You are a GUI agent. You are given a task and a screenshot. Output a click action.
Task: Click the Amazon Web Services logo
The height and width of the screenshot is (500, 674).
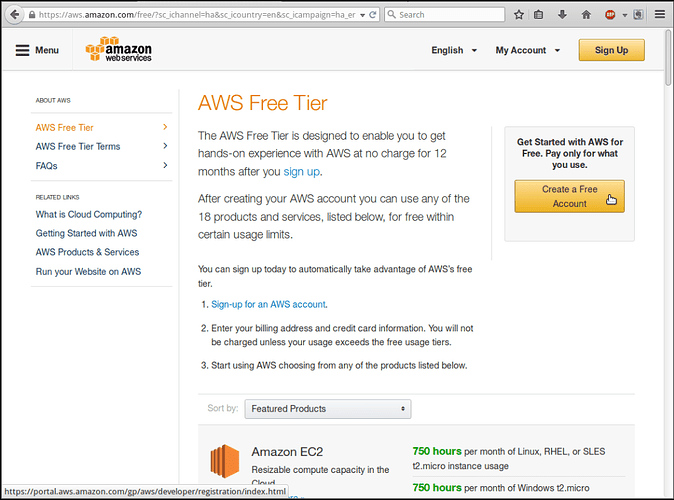pos(119,50)
